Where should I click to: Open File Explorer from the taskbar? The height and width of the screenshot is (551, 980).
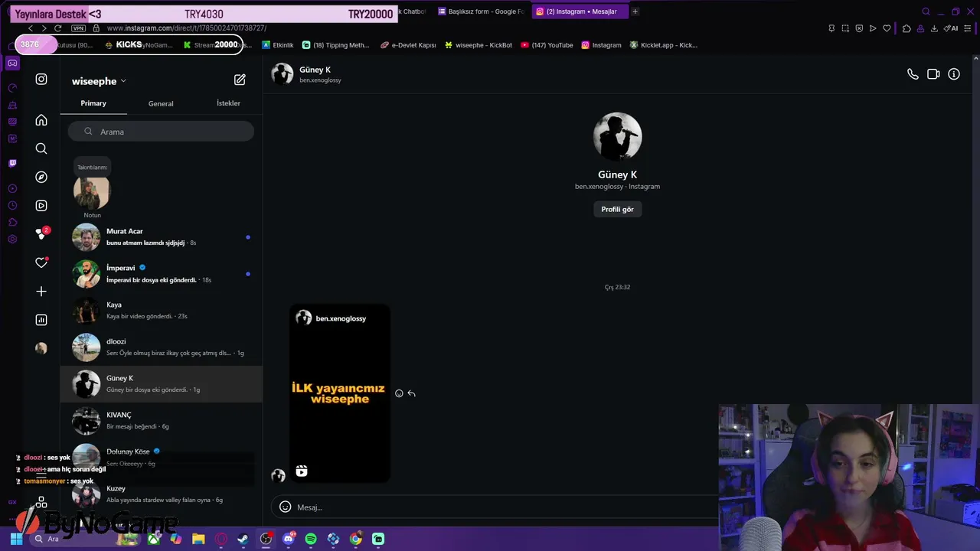click(x=198, y=539)
